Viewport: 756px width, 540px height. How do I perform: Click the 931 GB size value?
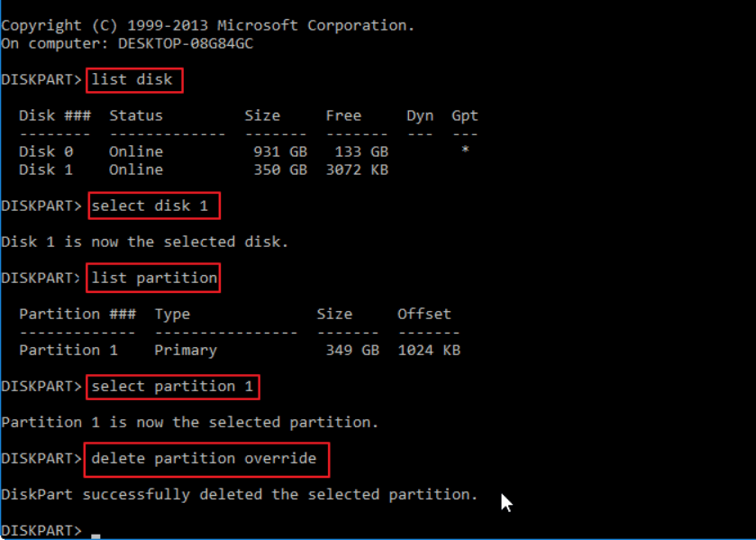click(280, 151)
